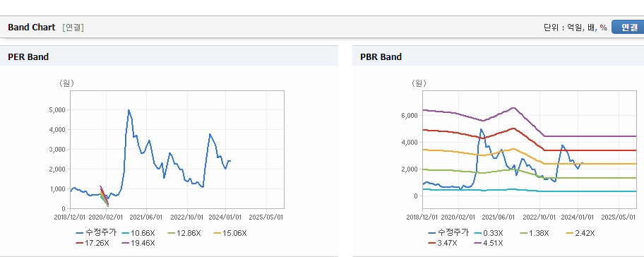Viewport: 644px width, 257px height.
Task: Click 2024/01/01 x-axis label in PER chart
Action: point(226,217)
